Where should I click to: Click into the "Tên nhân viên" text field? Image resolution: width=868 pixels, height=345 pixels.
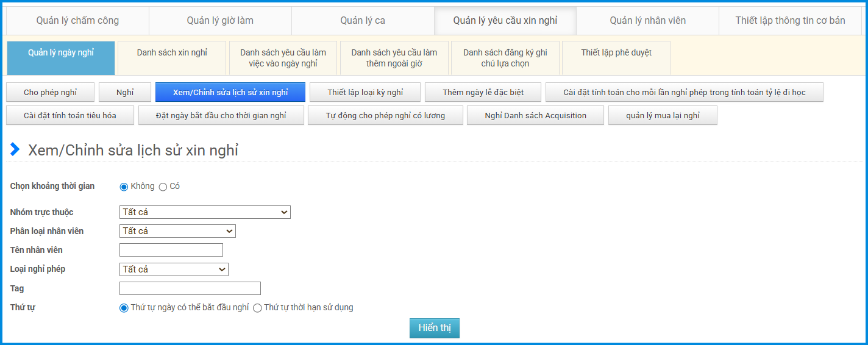point(171,250)
